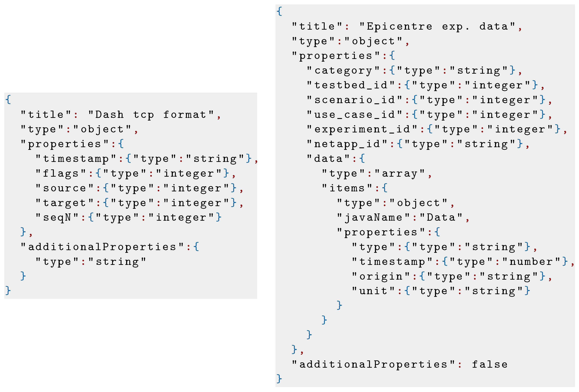Select the "number" type value
The width and height of the screenshot is (579, 392).
531,262
